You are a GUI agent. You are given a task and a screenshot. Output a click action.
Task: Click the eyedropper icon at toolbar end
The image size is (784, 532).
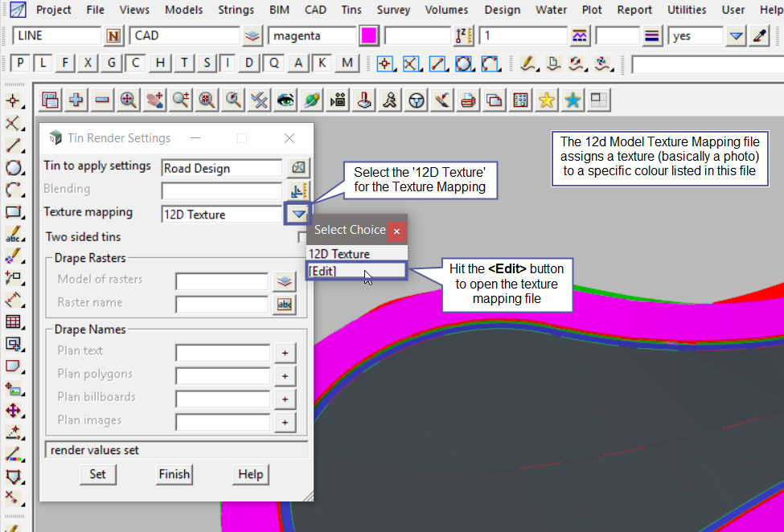[x=760, y=36]
